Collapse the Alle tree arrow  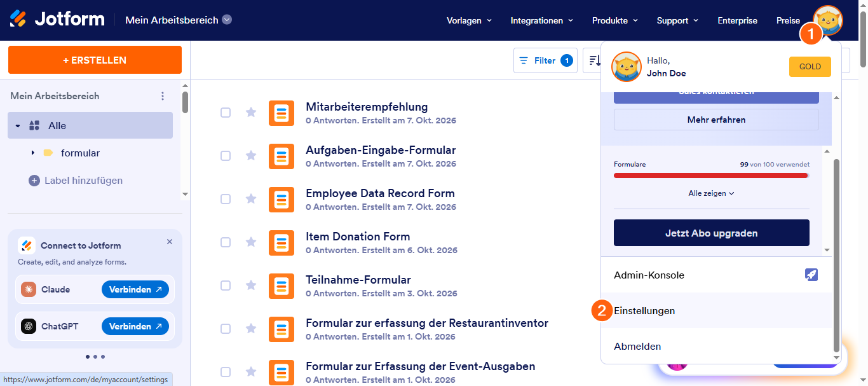18,126
